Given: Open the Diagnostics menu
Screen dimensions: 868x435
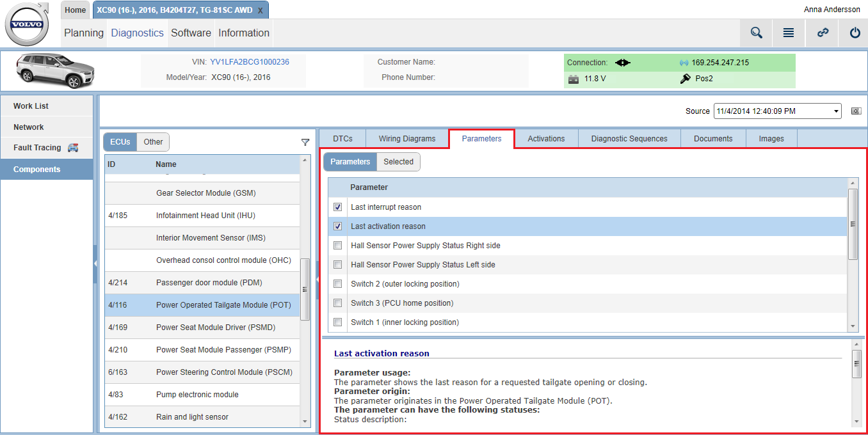Looking at the screenshot, I should click(138, 33).
